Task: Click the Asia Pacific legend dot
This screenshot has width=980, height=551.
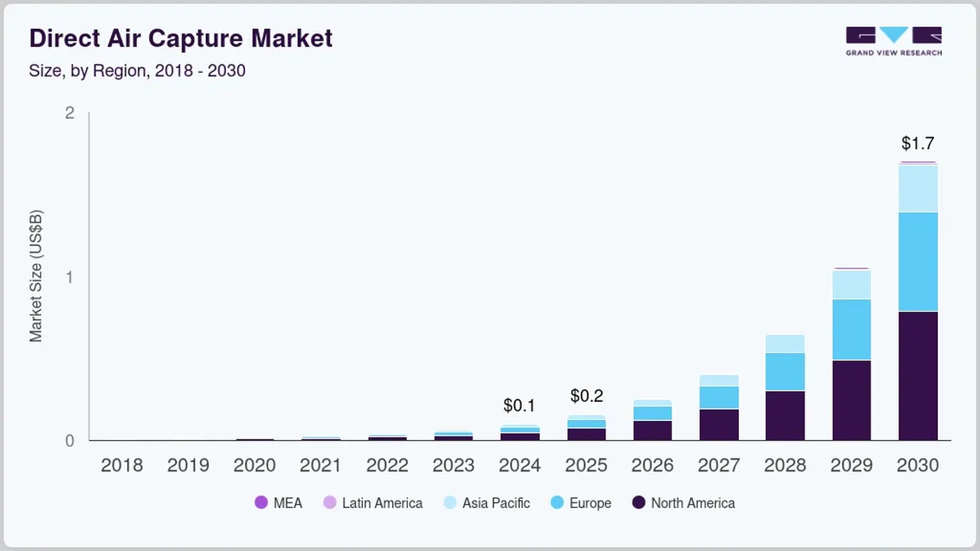Action: point(449,503)
